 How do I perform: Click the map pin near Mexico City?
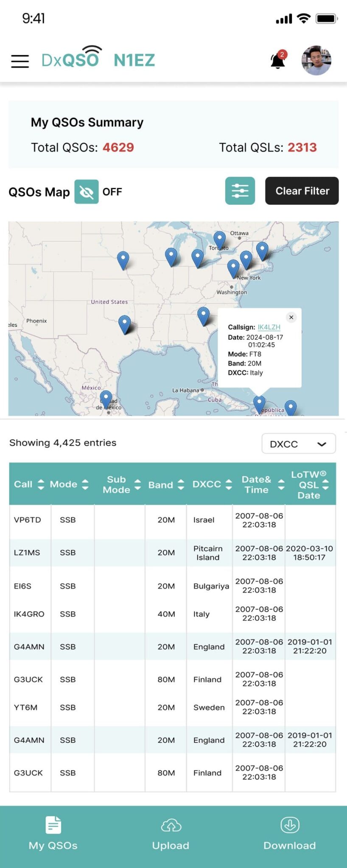pos(106,398)
